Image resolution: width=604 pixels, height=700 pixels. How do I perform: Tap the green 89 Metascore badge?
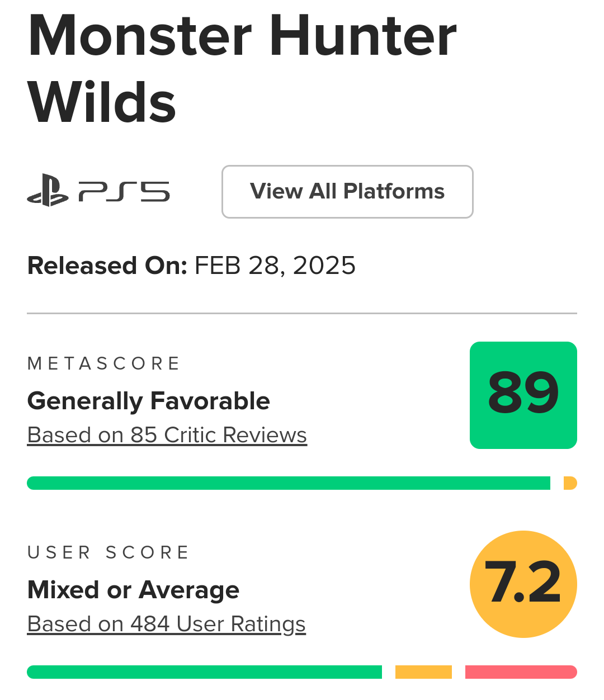[x=523, y=395]
